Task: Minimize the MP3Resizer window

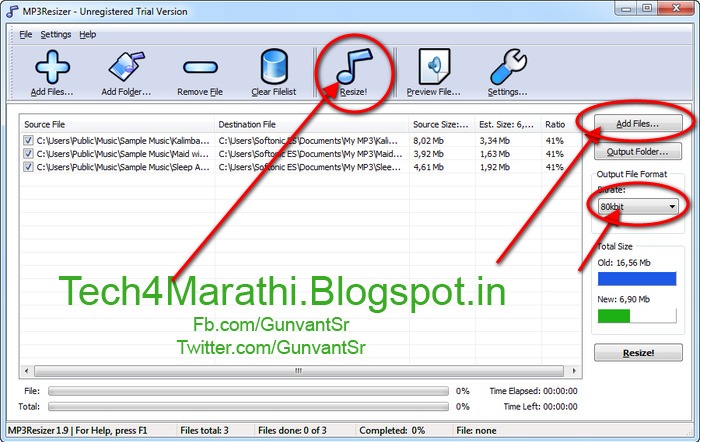Action: point(626,8)
